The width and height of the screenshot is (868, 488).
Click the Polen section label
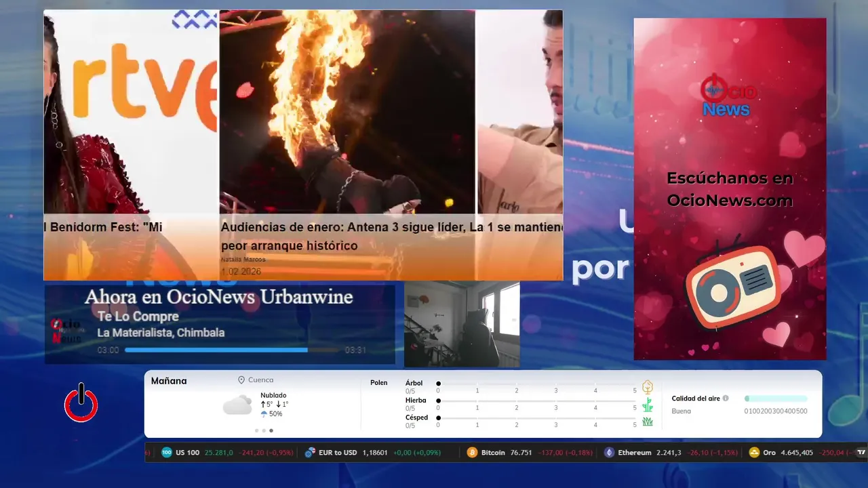[x=379, y=383]
